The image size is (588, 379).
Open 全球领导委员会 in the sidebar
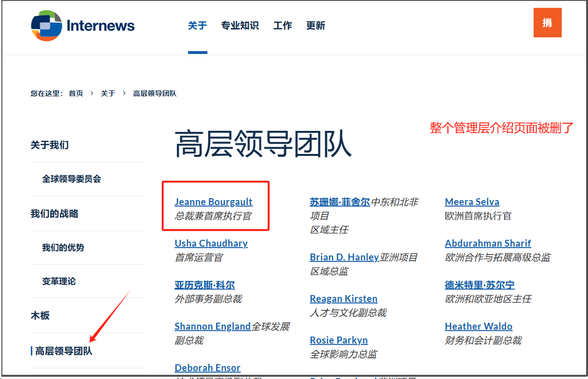pos(72,179)
